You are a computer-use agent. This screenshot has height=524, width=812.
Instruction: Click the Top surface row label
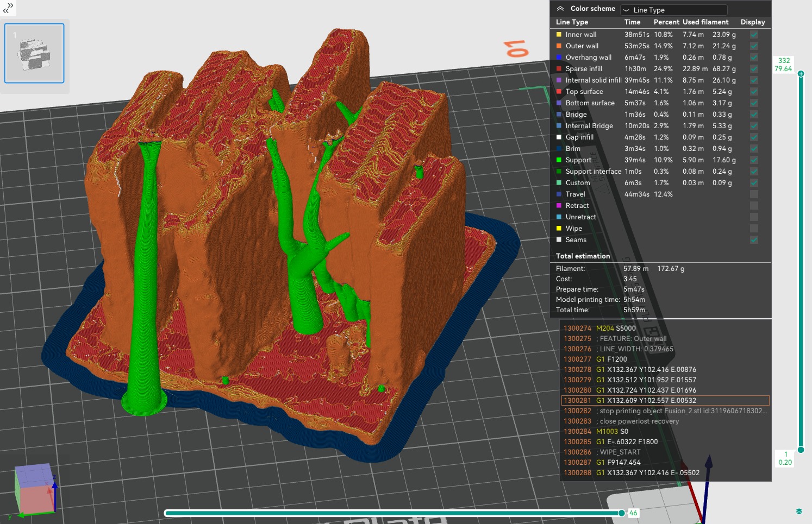584,92
